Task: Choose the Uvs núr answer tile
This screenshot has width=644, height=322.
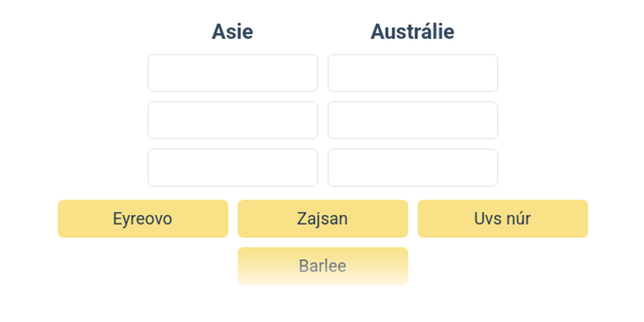Action: pos(502,219)
